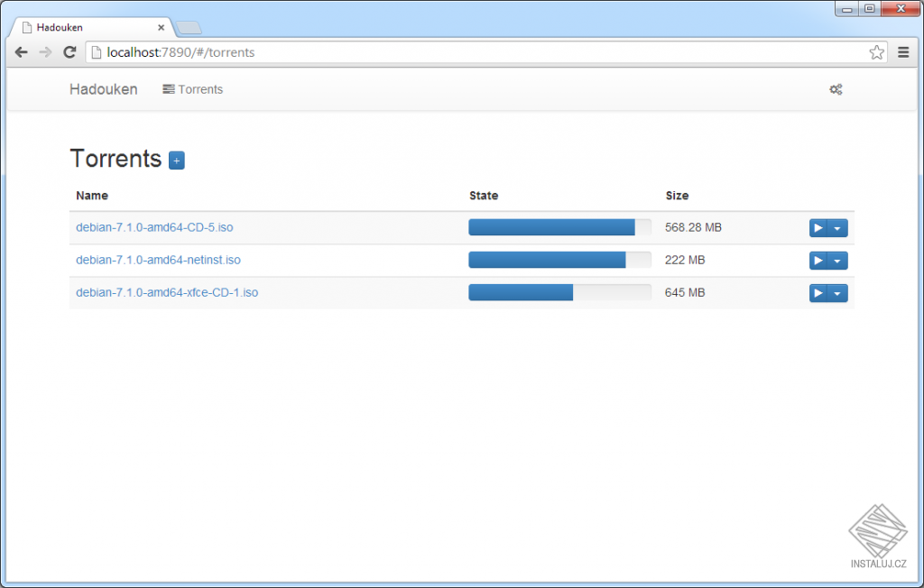This screenshot has width=924, height=588.
Task: Go back using the browser back arrow
Action: pos(22,52)
